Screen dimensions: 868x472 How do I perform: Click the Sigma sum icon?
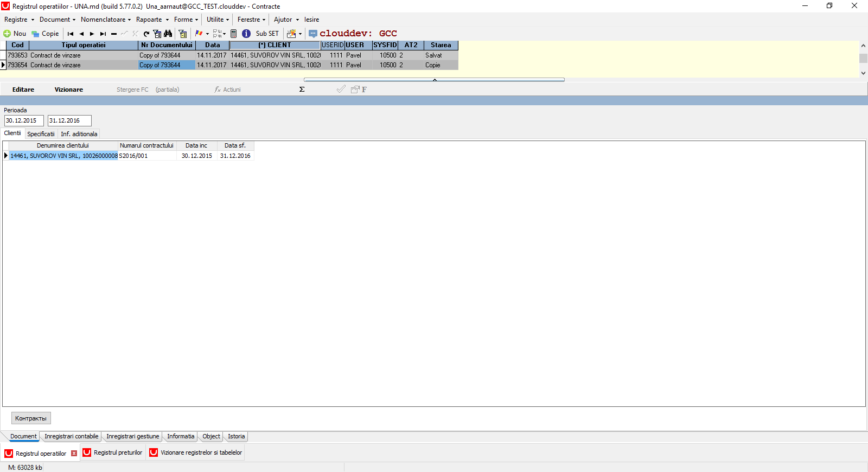[x=302, y=90]
